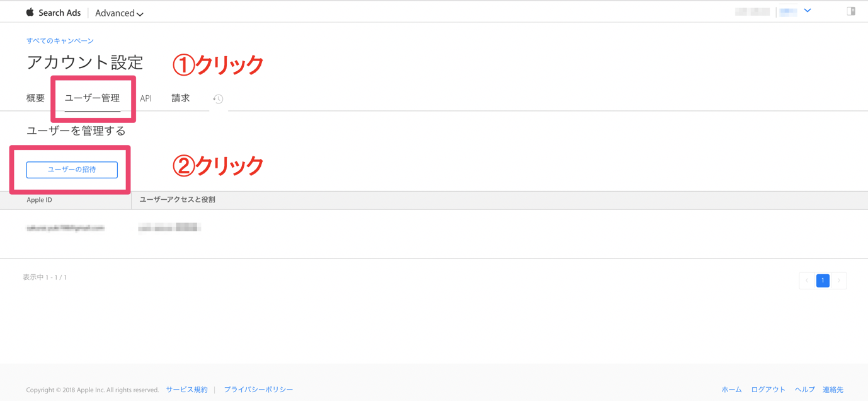The image size is (868, 401).
Task: Open the 連絡先 footer link
Action: point(833,390)
